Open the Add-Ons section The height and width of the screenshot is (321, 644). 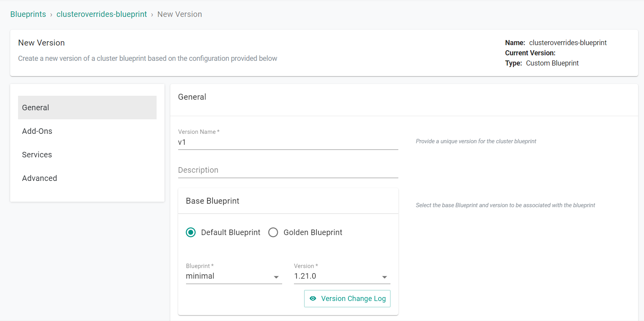click(87, 131)
